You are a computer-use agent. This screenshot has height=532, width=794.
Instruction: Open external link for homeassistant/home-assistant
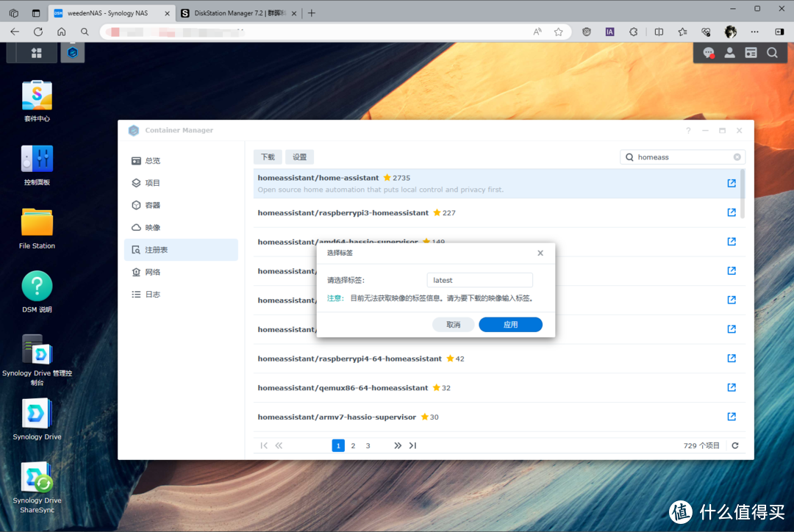coord(732,183)
